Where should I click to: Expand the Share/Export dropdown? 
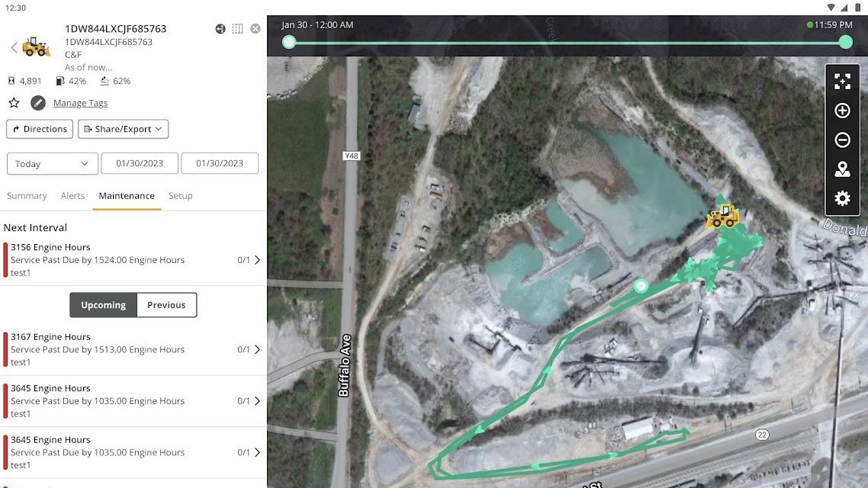click(123, 129)
